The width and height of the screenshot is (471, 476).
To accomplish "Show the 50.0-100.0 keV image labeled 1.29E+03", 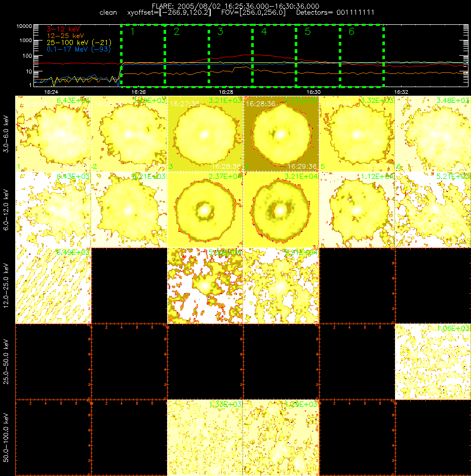I will click(x=281, y=438).
